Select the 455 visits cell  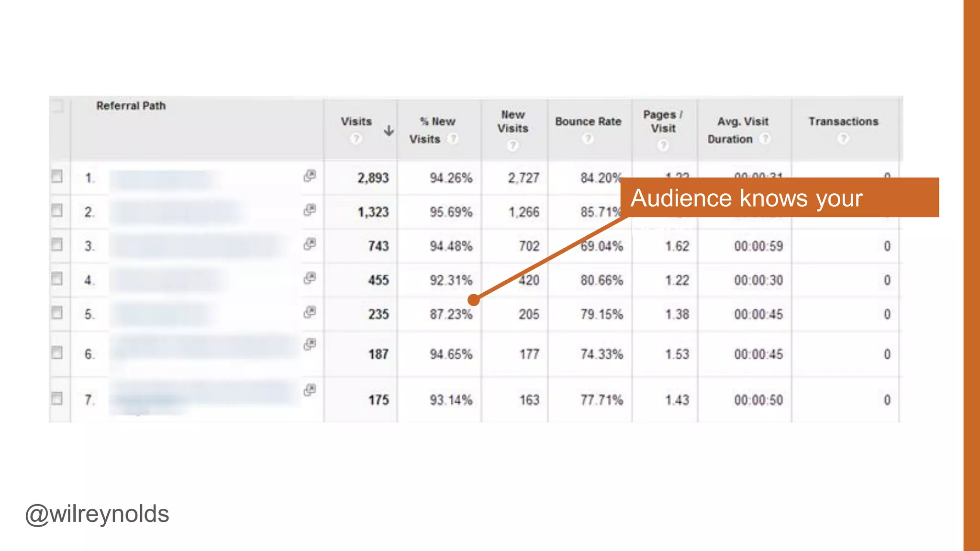[x=379, y=280]
